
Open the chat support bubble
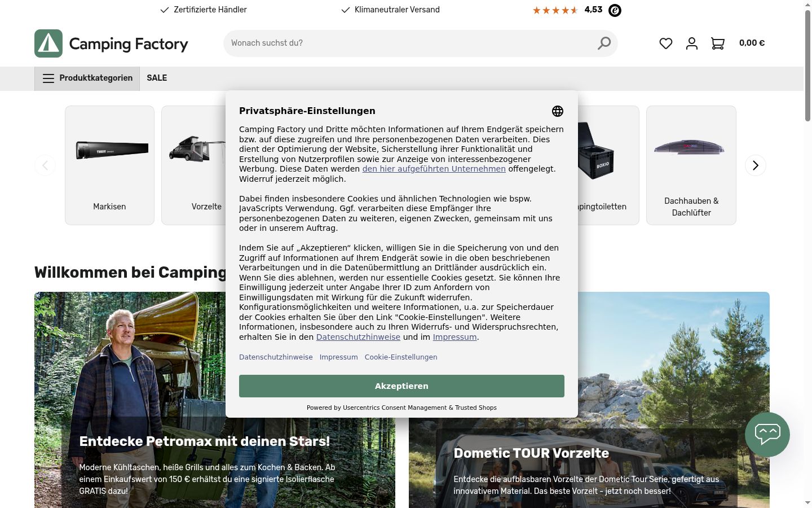pyautogui.click(x=767, y=435)
